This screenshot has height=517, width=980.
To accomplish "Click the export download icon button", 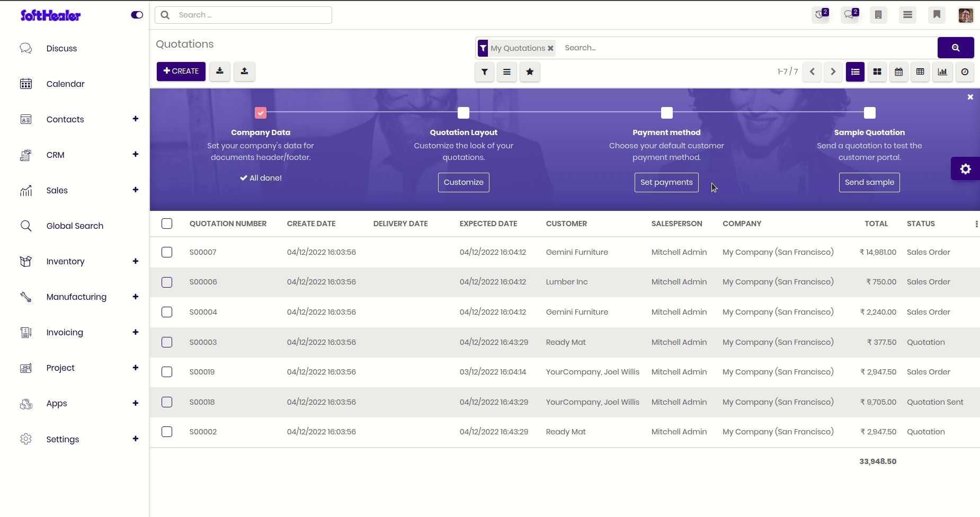I will pyautogui.click(x=220, y=72).
